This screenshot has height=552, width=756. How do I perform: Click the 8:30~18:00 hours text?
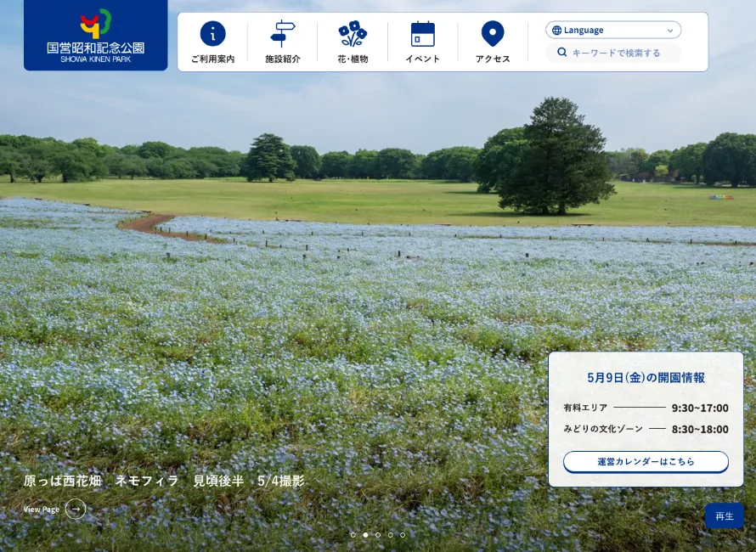[x=700, y=429]
